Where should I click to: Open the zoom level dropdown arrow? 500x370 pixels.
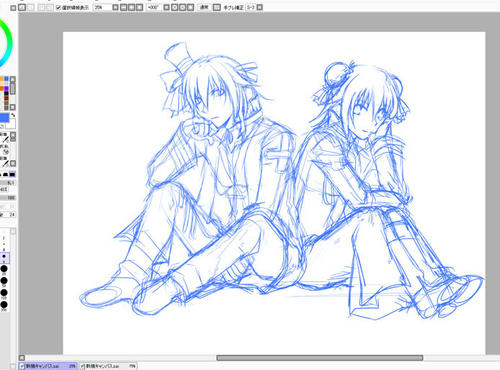[115, 7]
